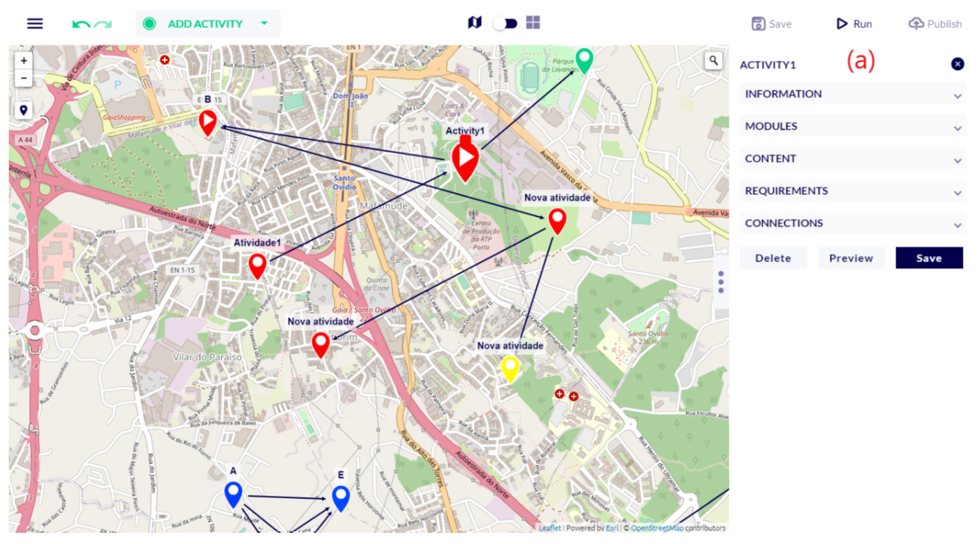This screenshot has width=980, height=544.
Task: Open the hamburger menu
Action: (x=35, y=24)
